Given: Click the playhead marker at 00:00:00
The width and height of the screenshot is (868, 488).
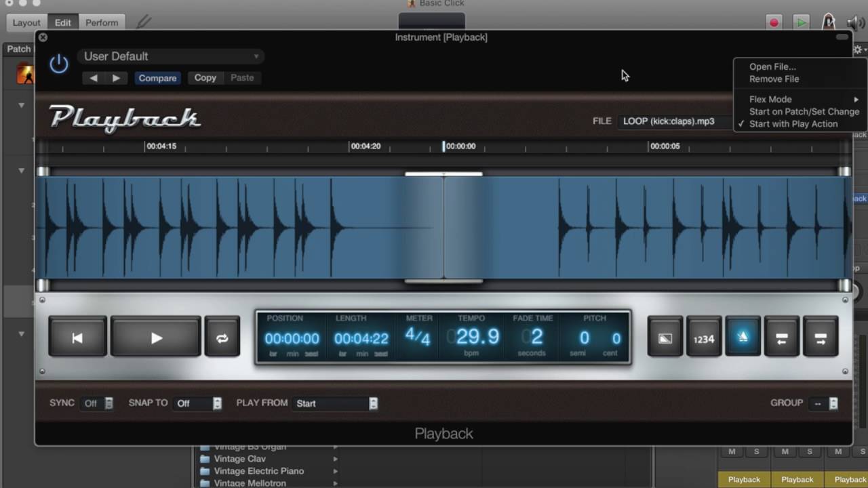Looking at the screenshot, I should (443, 146).
